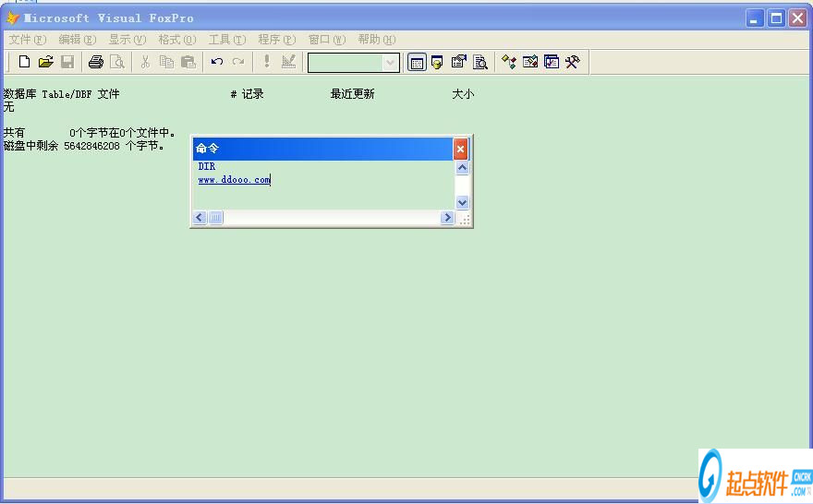Click the New file toolbar icon
Image resolution: width=813 pixels, height=504 pixels.
pos(24,62)
